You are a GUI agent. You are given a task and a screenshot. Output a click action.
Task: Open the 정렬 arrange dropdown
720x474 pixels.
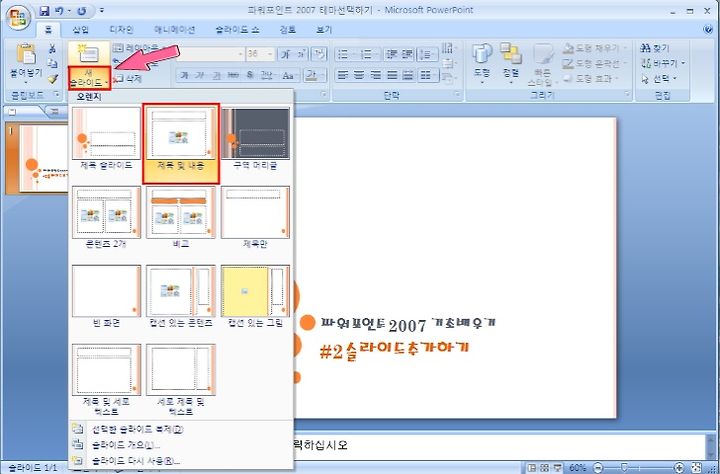(x=510, y=63)
